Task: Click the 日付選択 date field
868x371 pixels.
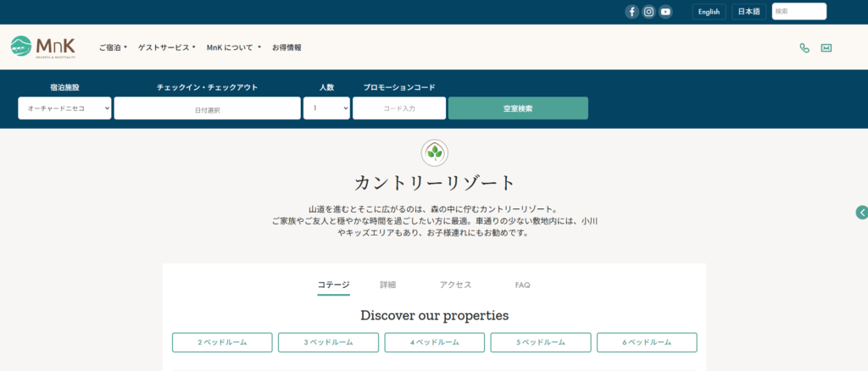Action: coord(208,108)
